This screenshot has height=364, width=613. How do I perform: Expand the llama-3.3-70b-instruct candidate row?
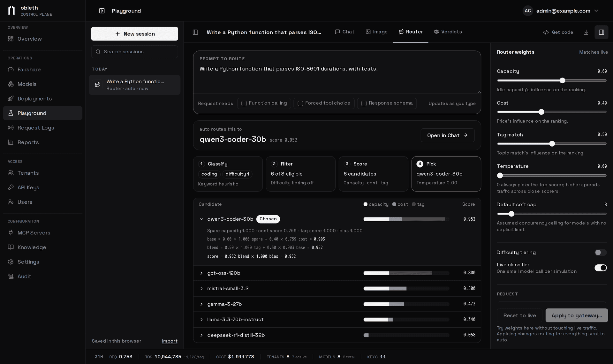click(x=201, y=320)
